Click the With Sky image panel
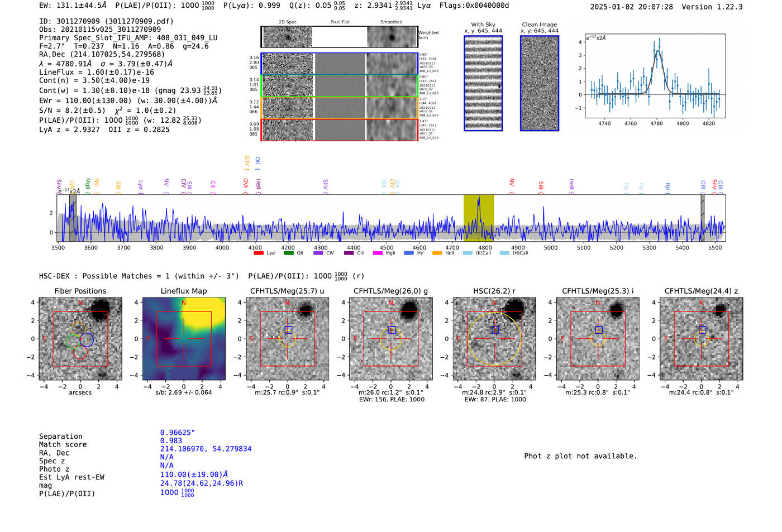Screen dimensions: 782x532 pyautogui.click(x=483, y=83)
